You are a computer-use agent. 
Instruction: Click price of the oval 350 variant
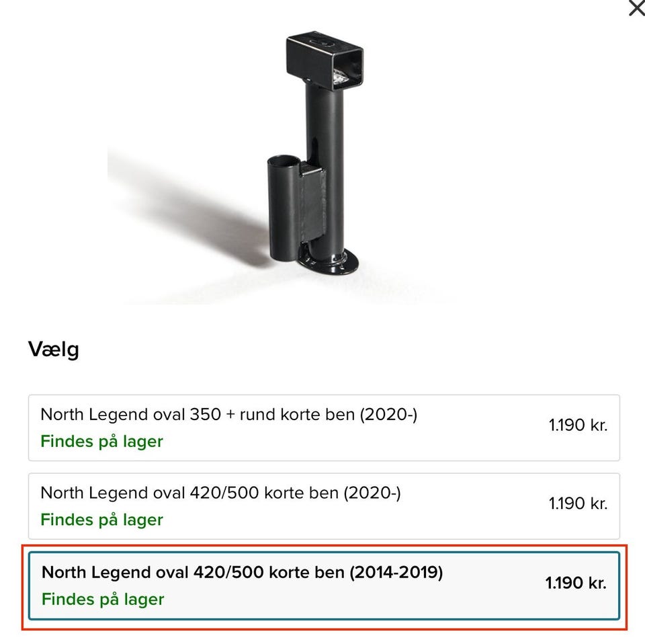pyautogui.click(x=578, y=426)
